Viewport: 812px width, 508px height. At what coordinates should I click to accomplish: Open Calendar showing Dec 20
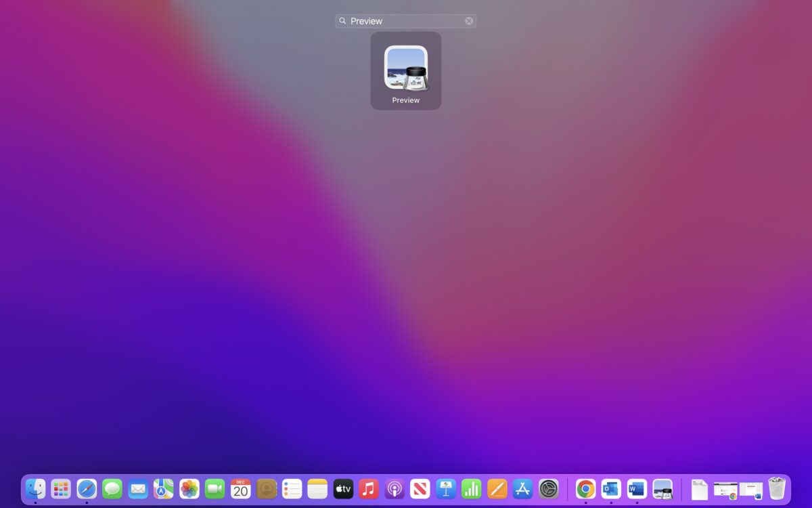pos(241,488)
